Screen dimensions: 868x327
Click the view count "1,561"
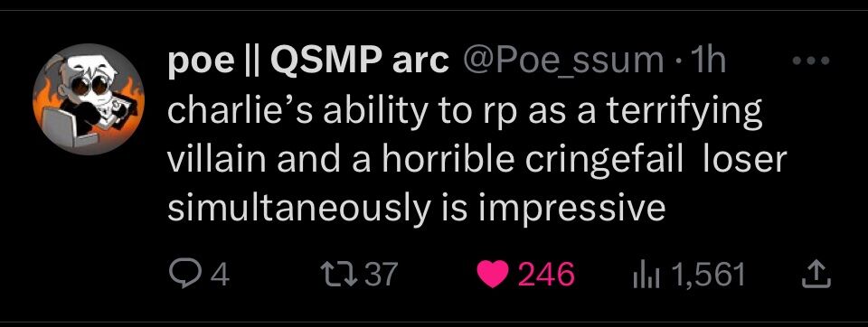pos(707,275)
